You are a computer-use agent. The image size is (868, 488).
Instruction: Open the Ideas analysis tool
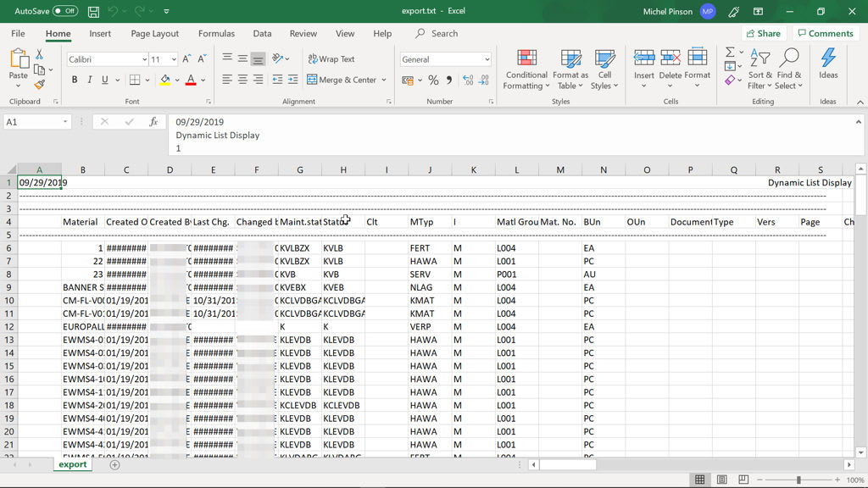(829, 68)
